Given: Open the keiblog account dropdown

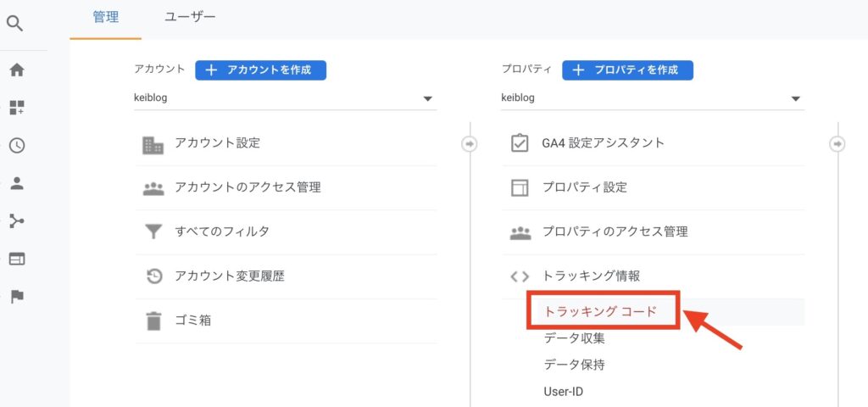Looking at the screenshot, I should [x=285, y=98].
